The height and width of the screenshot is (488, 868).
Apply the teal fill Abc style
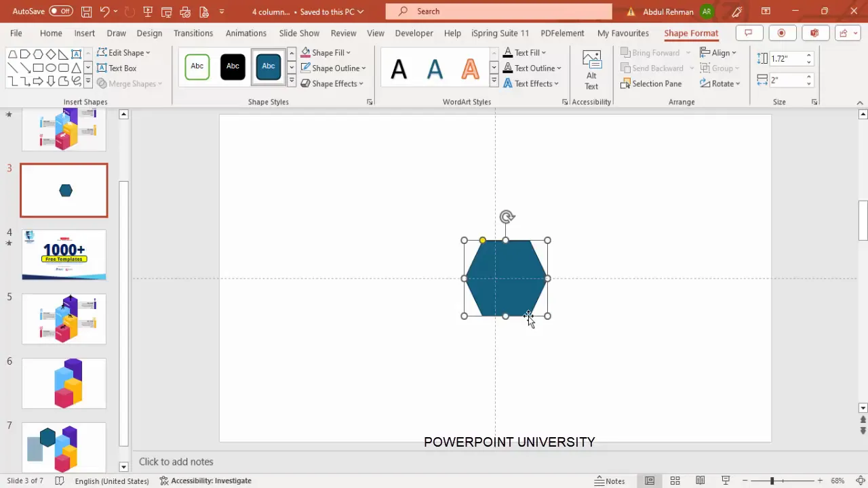[269, 66]
